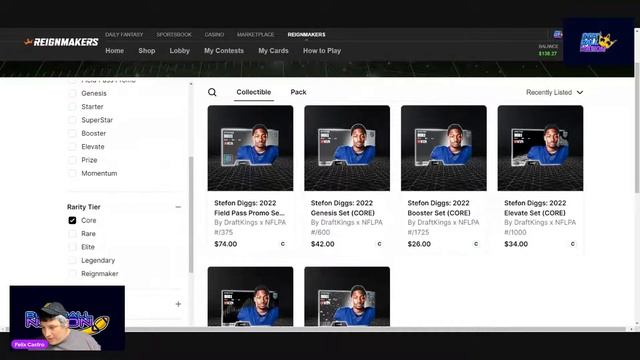Check the Genesis set filter
Image resolution: width=640 pixels, height=360 pixels.
click(72, 93)
